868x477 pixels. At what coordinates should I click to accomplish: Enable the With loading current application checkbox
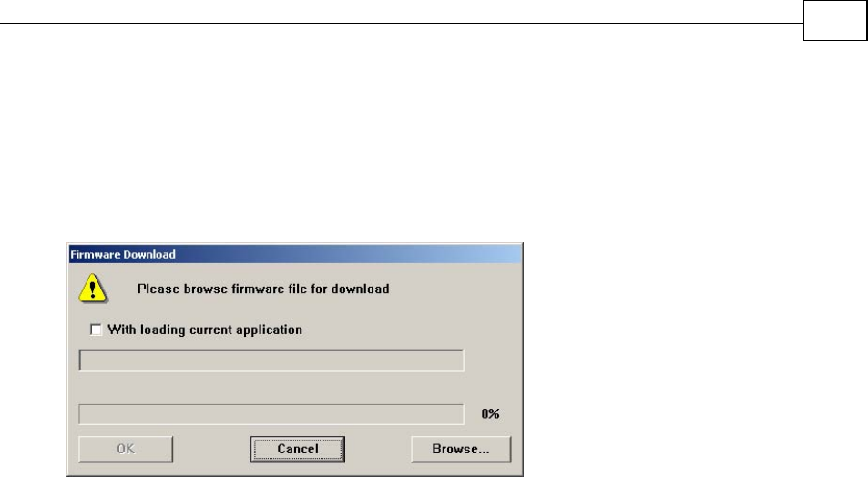click(96, 330)
